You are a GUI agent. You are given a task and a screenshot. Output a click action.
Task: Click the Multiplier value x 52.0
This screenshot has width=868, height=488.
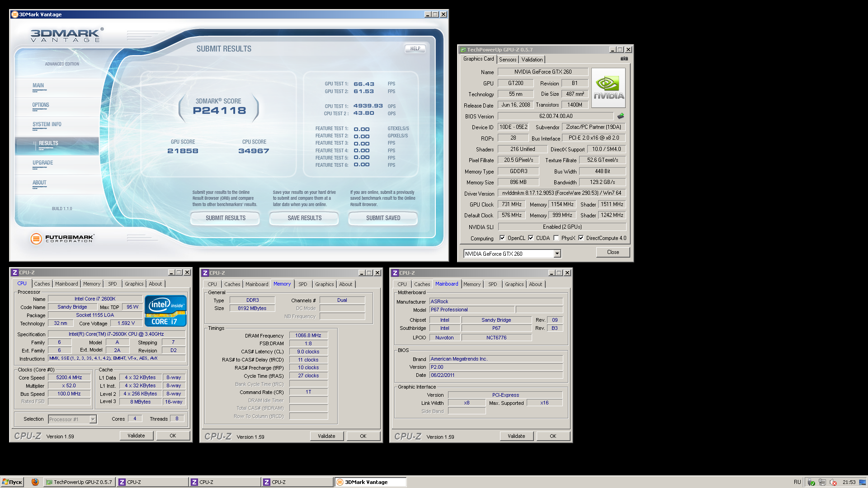pos(69,385)
